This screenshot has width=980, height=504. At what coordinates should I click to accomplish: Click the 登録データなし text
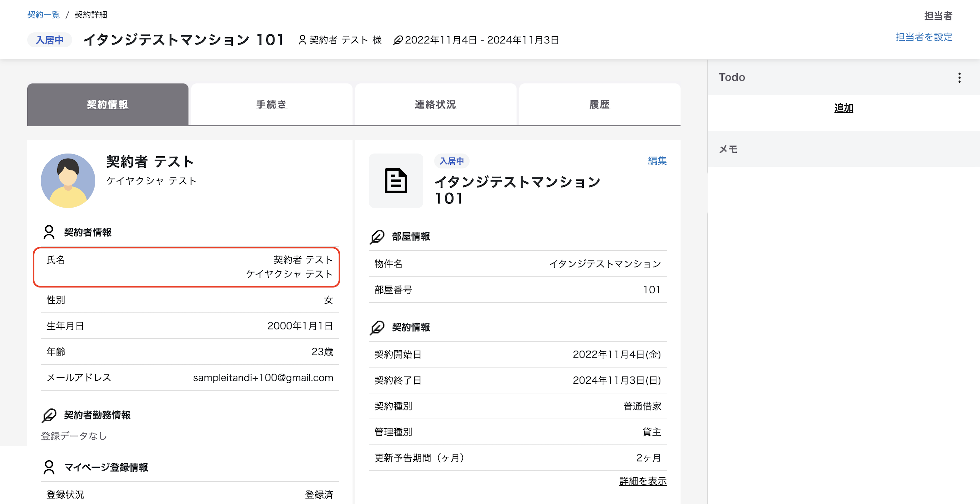[x=74, y=436]
